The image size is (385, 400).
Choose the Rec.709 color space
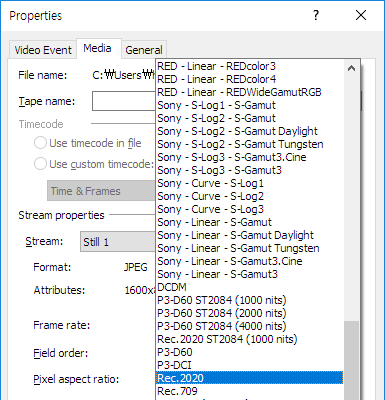[249, 391]
